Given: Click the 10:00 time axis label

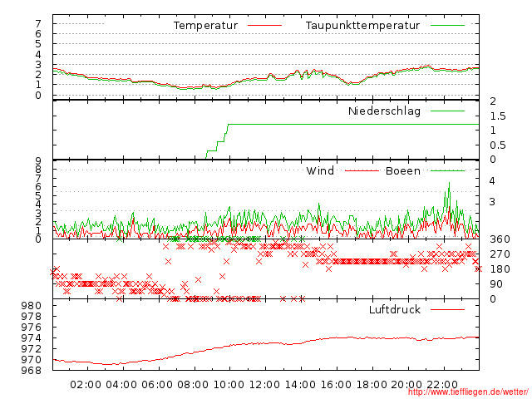Looking at the screenshot, I should click(229, 385).
